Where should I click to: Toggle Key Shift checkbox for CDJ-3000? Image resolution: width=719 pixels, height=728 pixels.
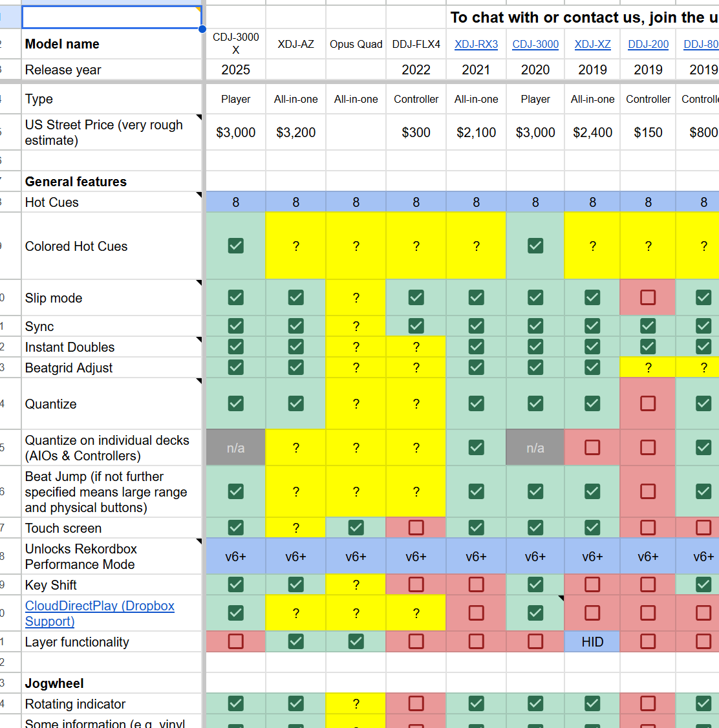coord(535,584)
